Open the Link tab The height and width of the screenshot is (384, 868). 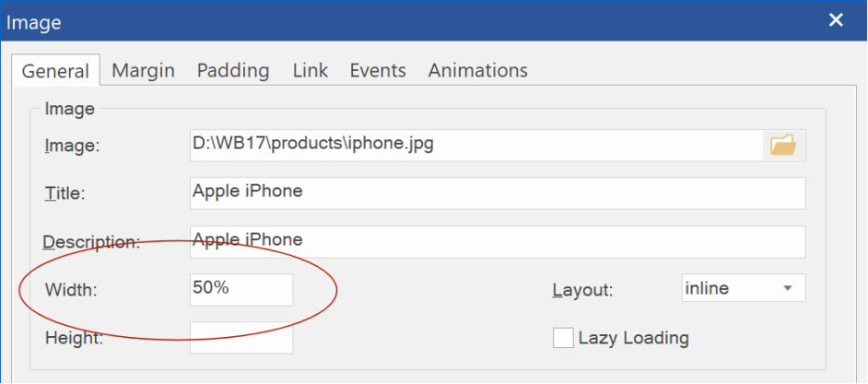(311, 71)
